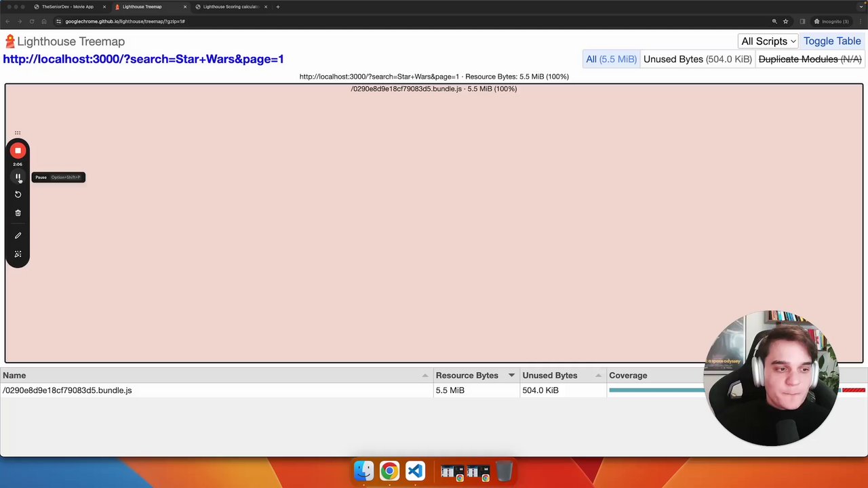Click the Incognito (3) profile button

[x=831, y=21]
